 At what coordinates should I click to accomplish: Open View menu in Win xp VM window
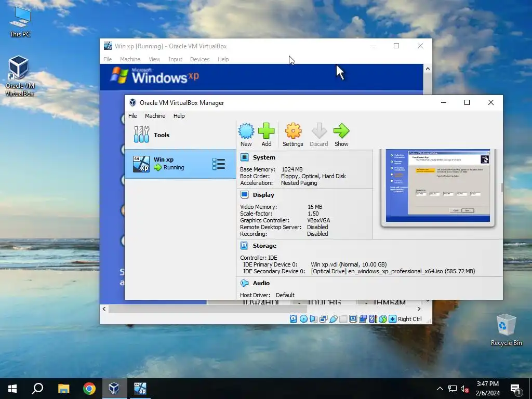pyautogui.click(x=154, y=59)
